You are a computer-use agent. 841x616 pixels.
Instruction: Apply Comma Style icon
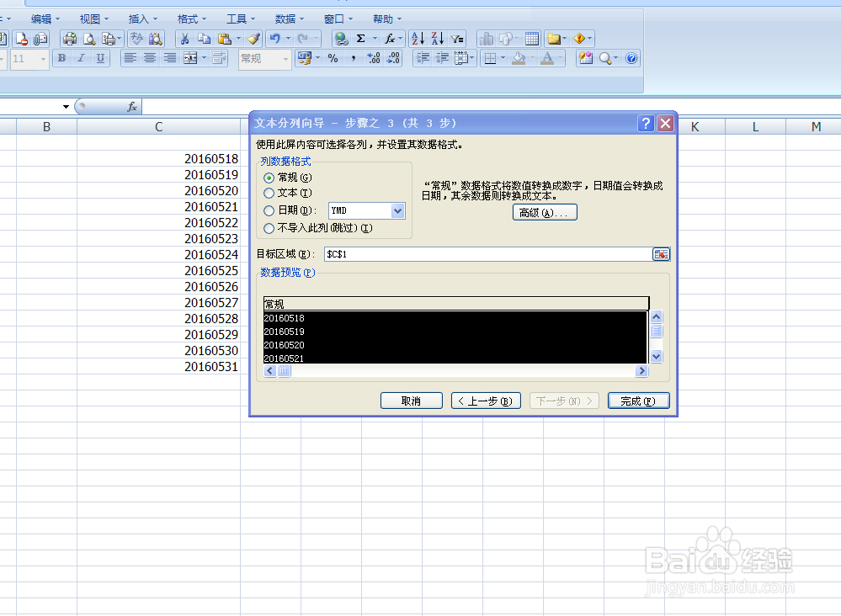353,58
